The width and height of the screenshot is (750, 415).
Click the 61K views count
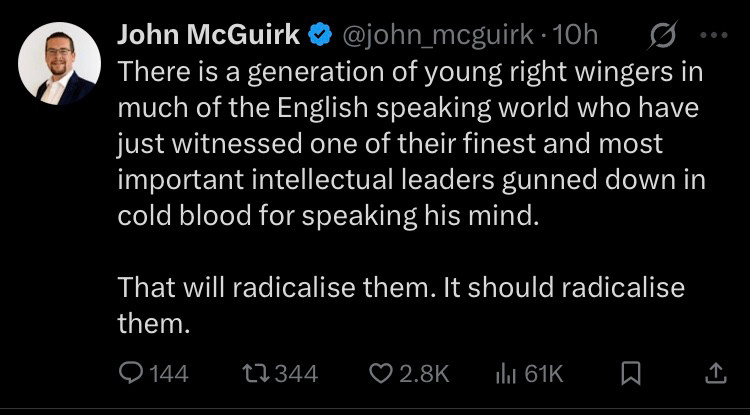(x=544, y=374)
